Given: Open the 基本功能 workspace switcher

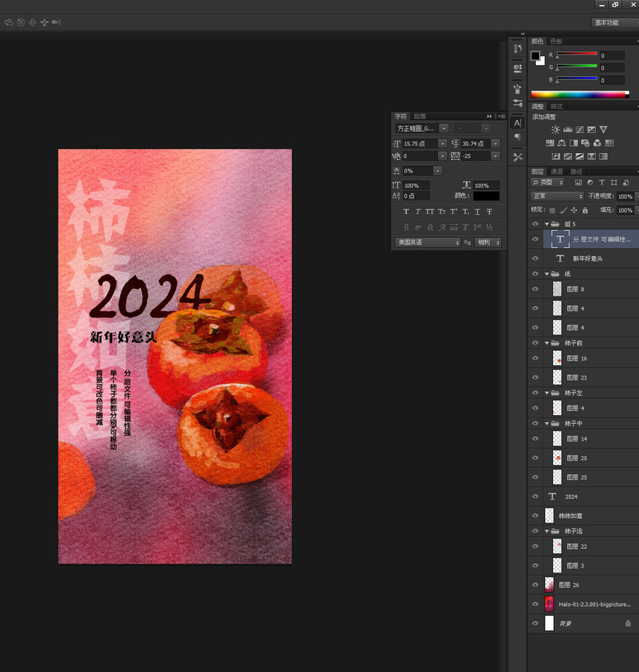Looking at the screenshot, I should (615, 22).
